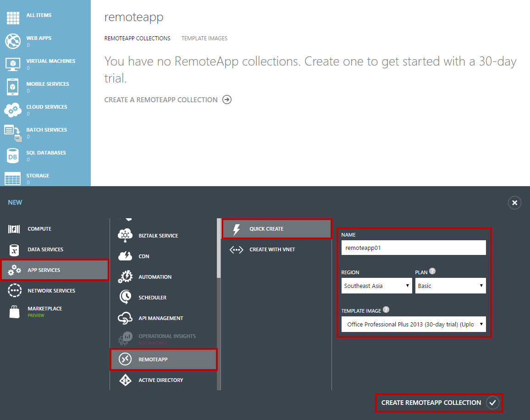
Task: Select the SQL Databases DB icon
Action: point(13,156)
